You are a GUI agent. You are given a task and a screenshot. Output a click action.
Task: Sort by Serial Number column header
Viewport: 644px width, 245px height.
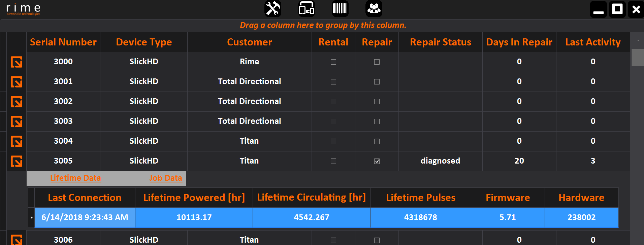63,42
